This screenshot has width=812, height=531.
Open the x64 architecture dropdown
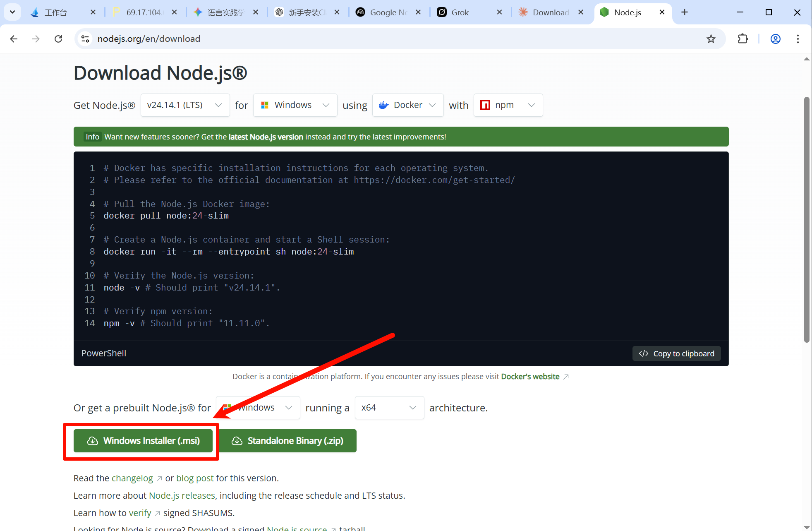point(389,408)
